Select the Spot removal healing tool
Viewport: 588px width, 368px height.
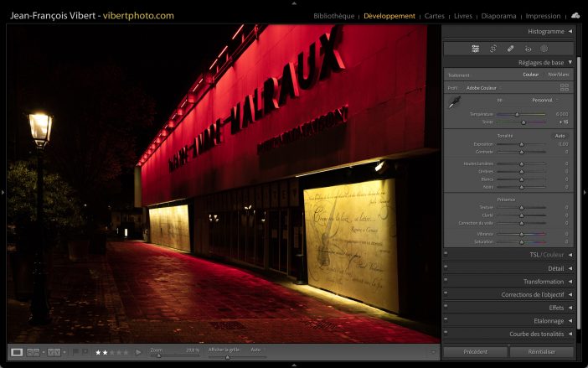511,49
